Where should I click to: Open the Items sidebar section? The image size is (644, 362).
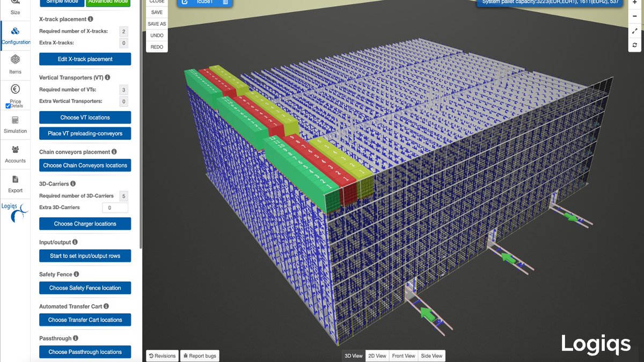click(x=15, y=64)
